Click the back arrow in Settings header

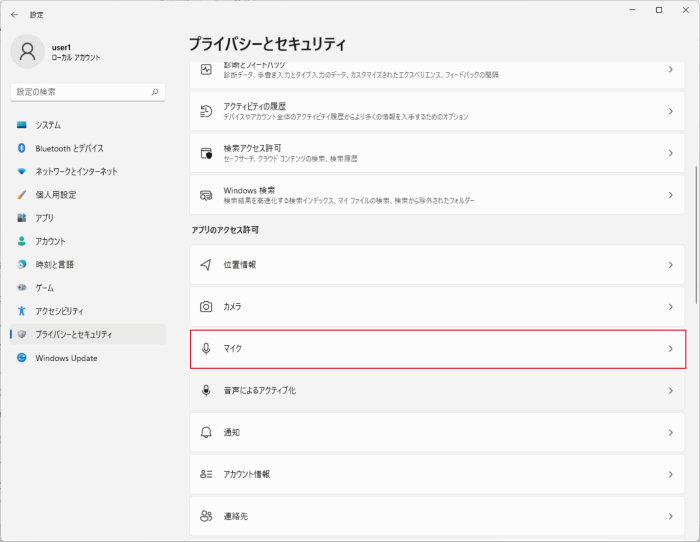(14, 15)
